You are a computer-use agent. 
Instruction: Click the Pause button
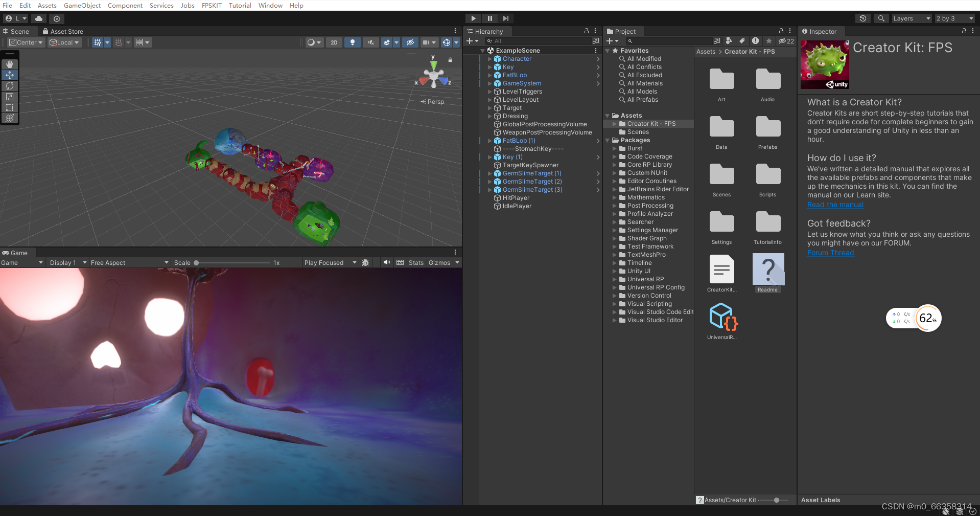coord(489,18)
